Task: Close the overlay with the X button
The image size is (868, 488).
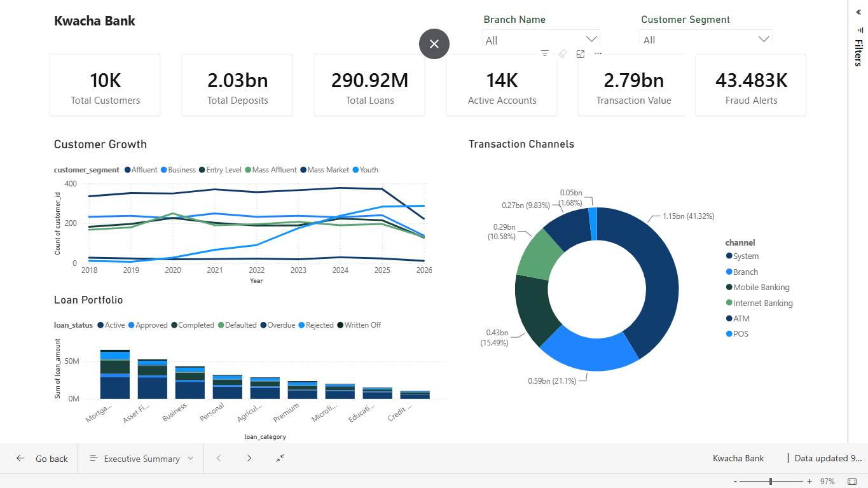Action: point(434,44)
